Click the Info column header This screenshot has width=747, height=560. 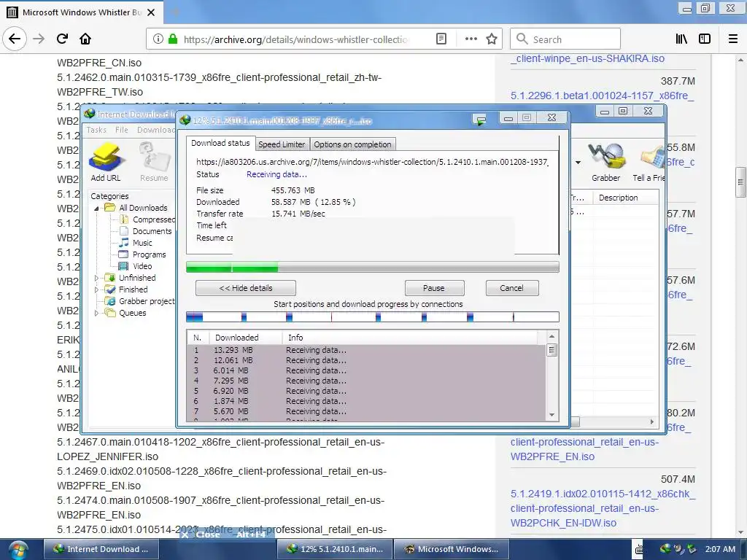(410, 338)
